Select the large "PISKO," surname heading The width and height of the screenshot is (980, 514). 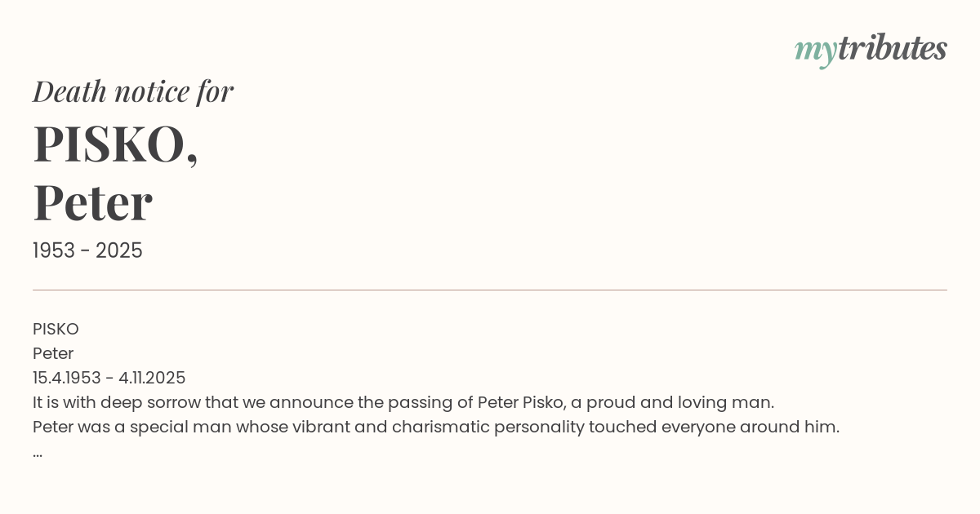(115, 144)
